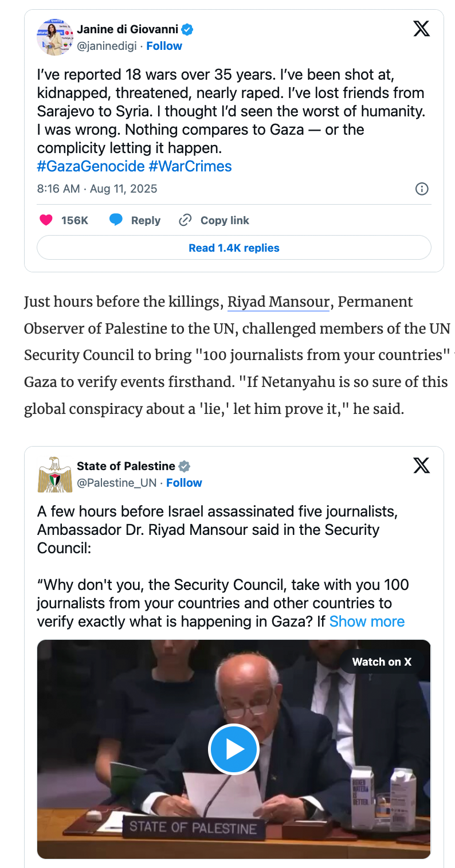This screenshot has width=455, height=868.
Task: Click State of Palestine's verified badge
Action: point(184,466)
